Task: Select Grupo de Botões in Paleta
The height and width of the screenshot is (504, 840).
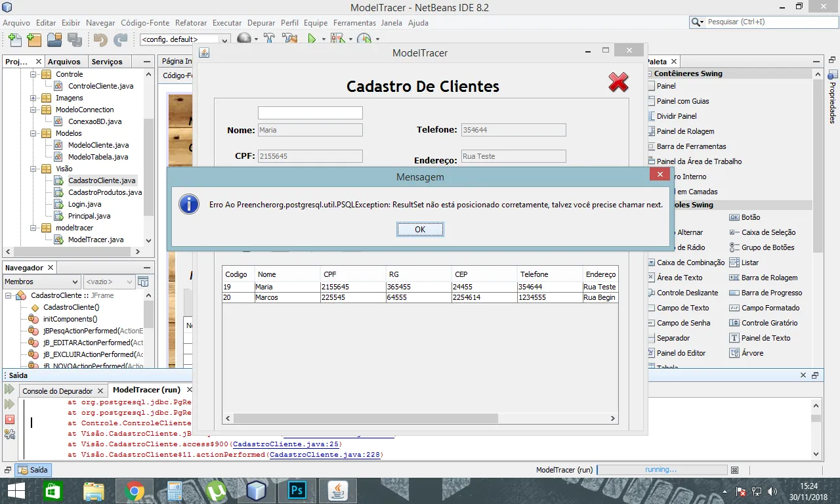Action: 762,247
